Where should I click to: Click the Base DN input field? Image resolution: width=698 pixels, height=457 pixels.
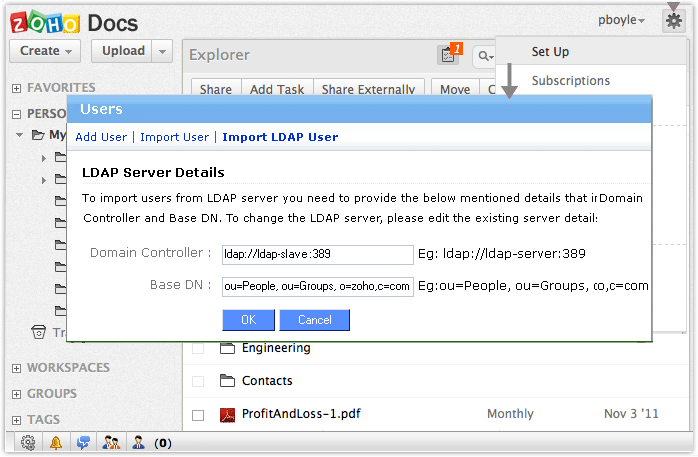tap(318, 287)
